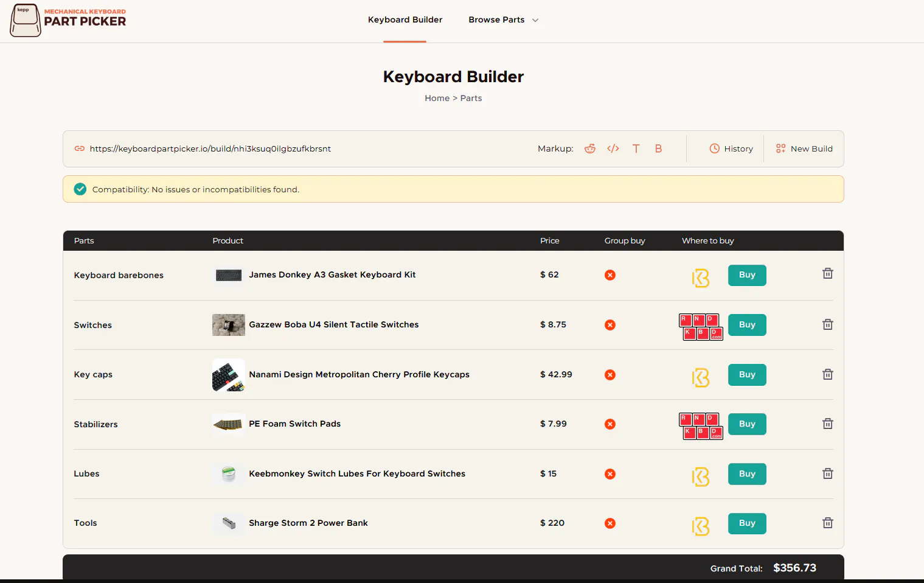Screen dimensions: 924x583
Task: Select BBCode markup B icon
Action: [658, 148]
